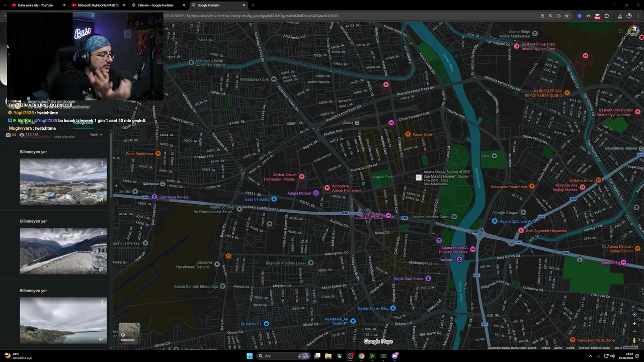Open first Bilinmeyen yer city photo

(x=63, y=182)
